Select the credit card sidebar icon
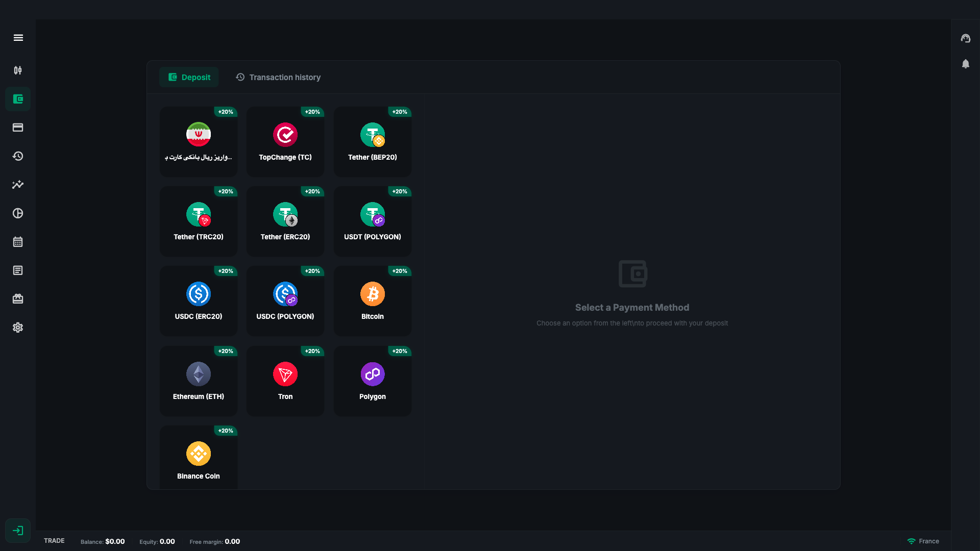This screenshot has width=980, height=551. [18, 128]
